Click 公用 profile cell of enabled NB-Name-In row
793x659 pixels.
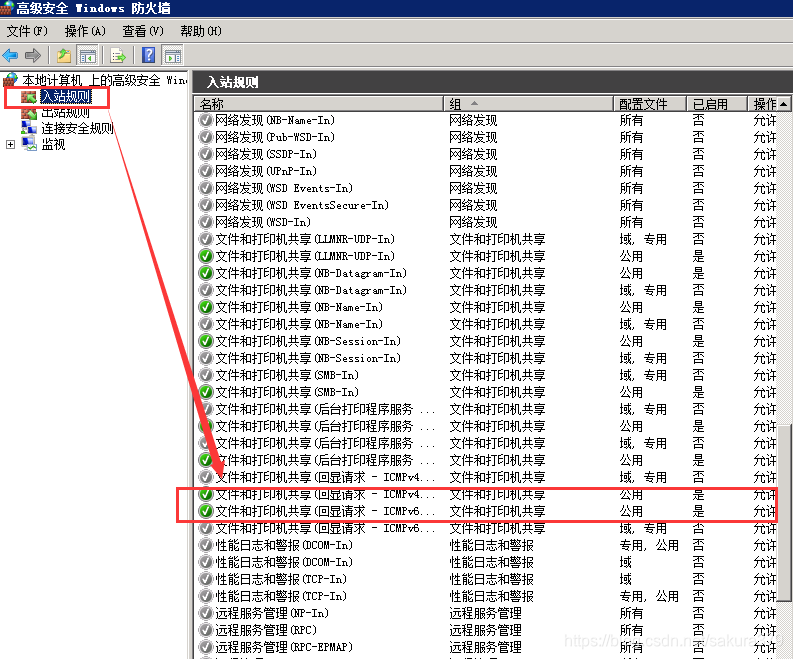tap(631, 307)
